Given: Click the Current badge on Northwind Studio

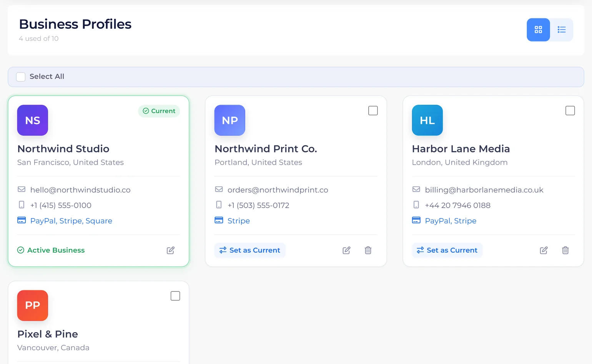Looking at the screenshot, I should (x=159, y=111).
